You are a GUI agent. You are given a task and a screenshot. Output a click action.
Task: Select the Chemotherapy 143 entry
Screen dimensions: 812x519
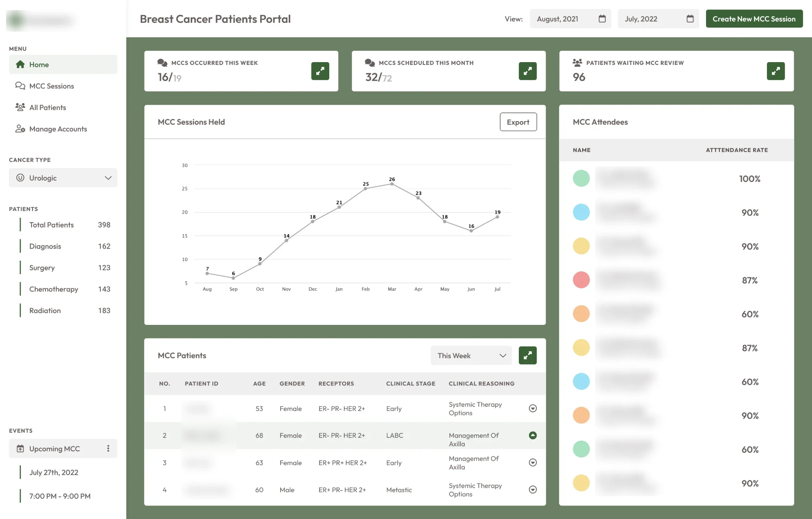tap(65, 289)
